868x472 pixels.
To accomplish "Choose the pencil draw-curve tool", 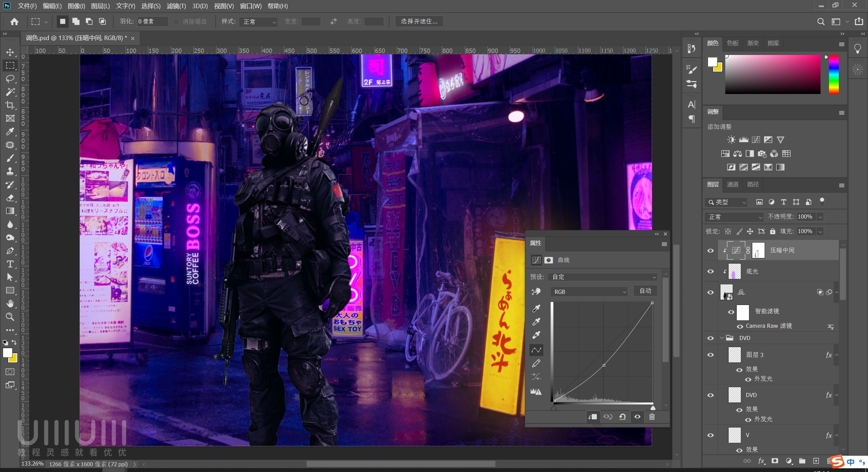I will pos(536,363).
